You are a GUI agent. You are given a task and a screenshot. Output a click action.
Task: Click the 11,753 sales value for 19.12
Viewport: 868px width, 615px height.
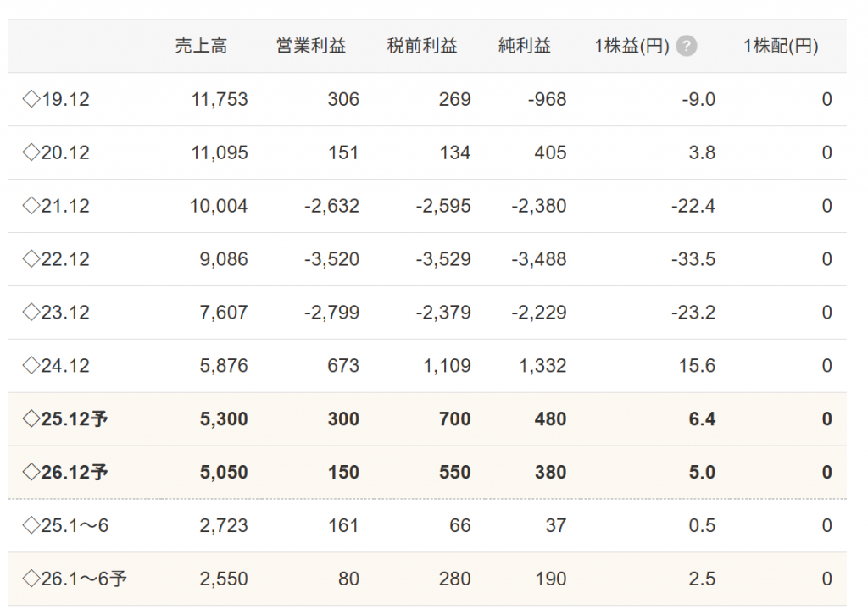click(x=220, y=100)
